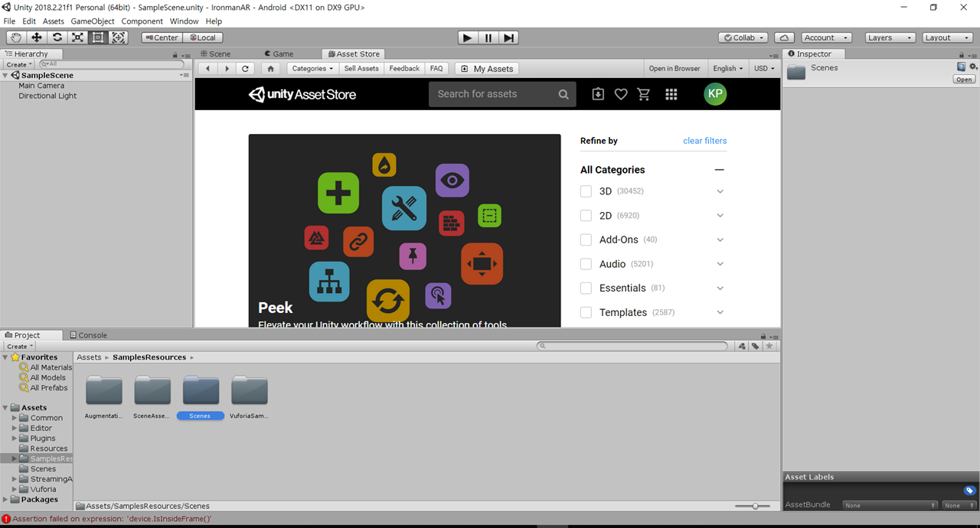The height and width of the screenshot is (528, 980).
Task: Check the Essentials category filter
Action: coord(586,288)
